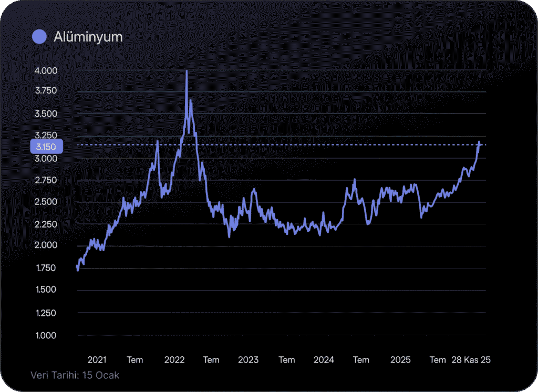Click the 1.500 y-axis label
This screenshot has height=392, width=538.
click(46, 290)
